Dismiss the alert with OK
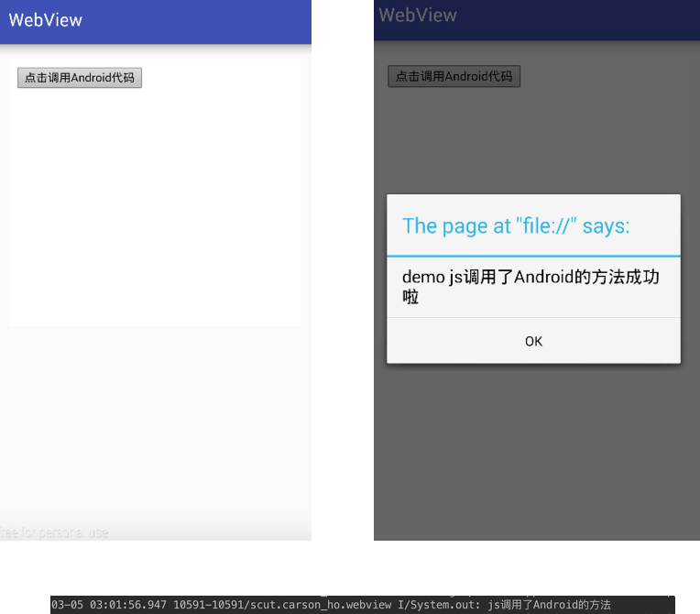 click(x=533, y=341)
